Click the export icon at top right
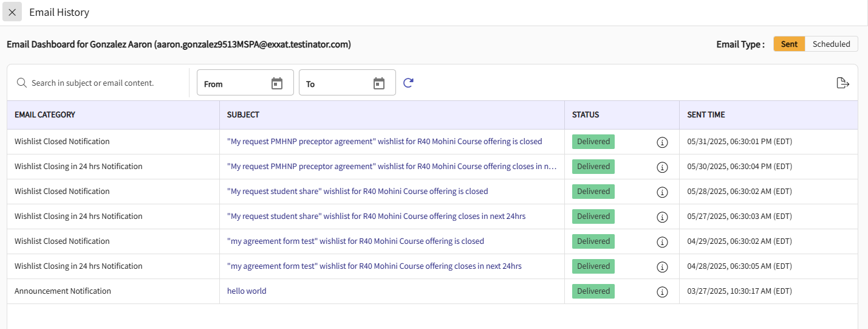Image resolution: width=868 pixels, height=329 pixels. coord(842,83)
